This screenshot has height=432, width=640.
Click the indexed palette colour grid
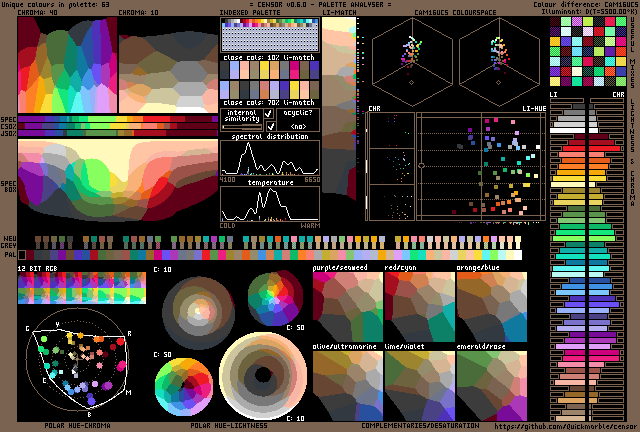tap(269, 37)
